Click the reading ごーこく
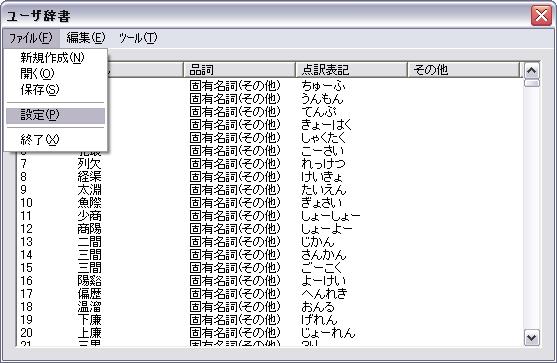 pos(321,268)
